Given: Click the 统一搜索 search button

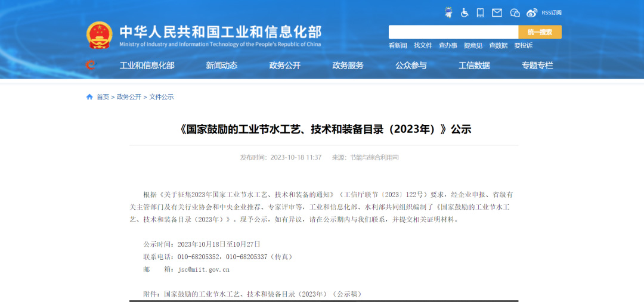Looking at the screenshot, I should point(540,32).
